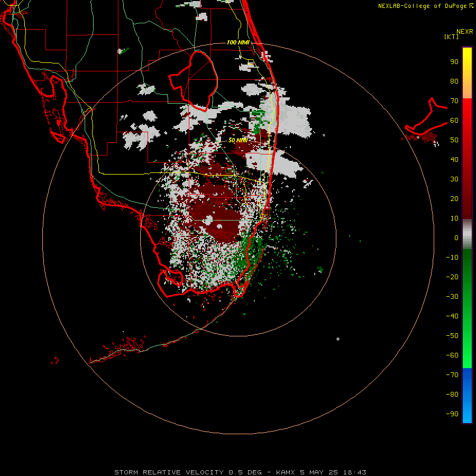This screenshot has width=476, height=476.
Task: Click the -90 scale value
Action: (452, 414)
